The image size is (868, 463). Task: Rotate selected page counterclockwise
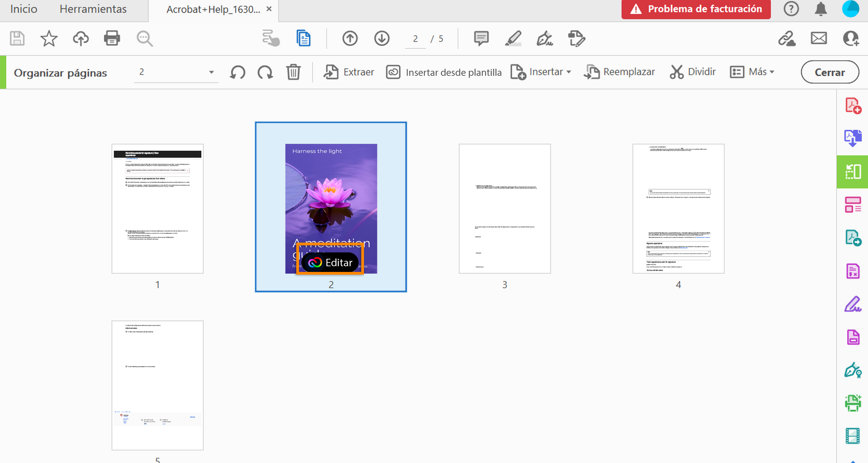(x=238, y=72)
